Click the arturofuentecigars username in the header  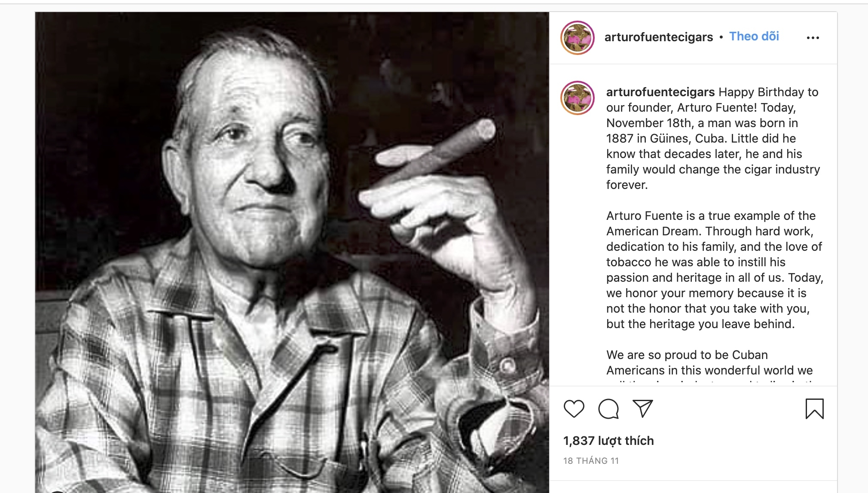658,37
